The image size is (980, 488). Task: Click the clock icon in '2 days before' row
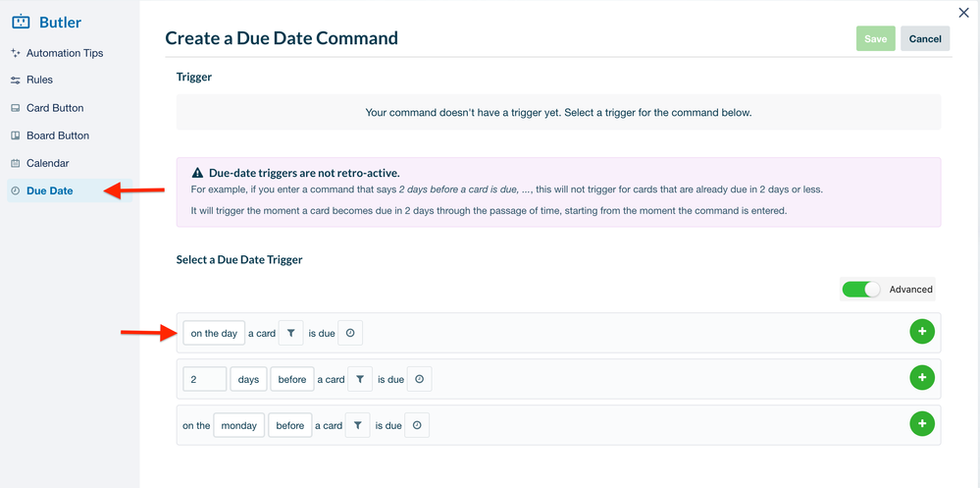pos(420,379)
